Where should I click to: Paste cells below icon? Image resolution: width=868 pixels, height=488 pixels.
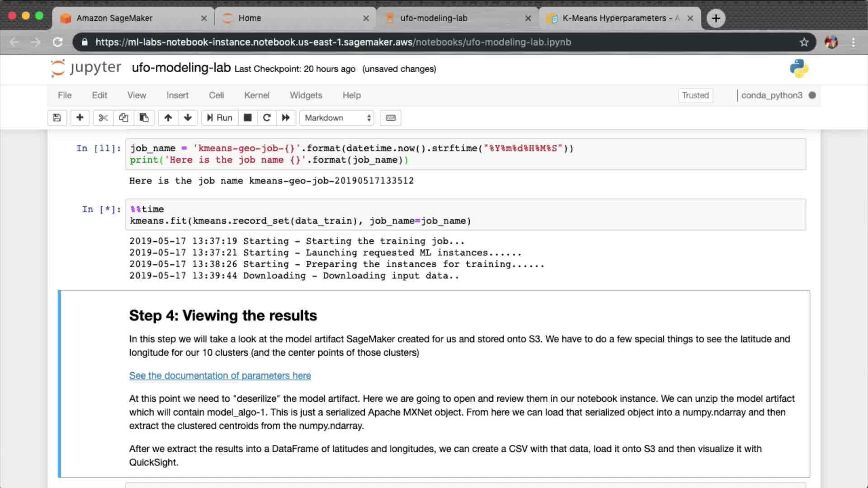pyautogui.click(x=144, y=118)
